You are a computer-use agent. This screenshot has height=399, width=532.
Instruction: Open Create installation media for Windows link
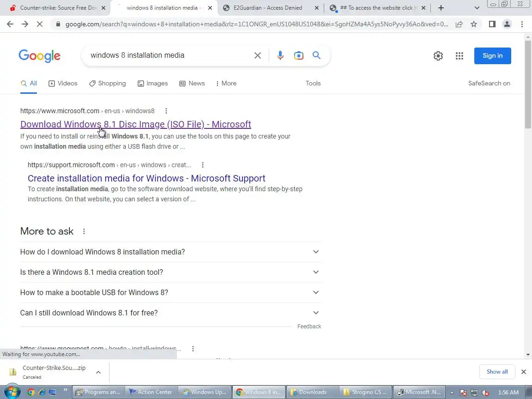(x=146, y=178)
